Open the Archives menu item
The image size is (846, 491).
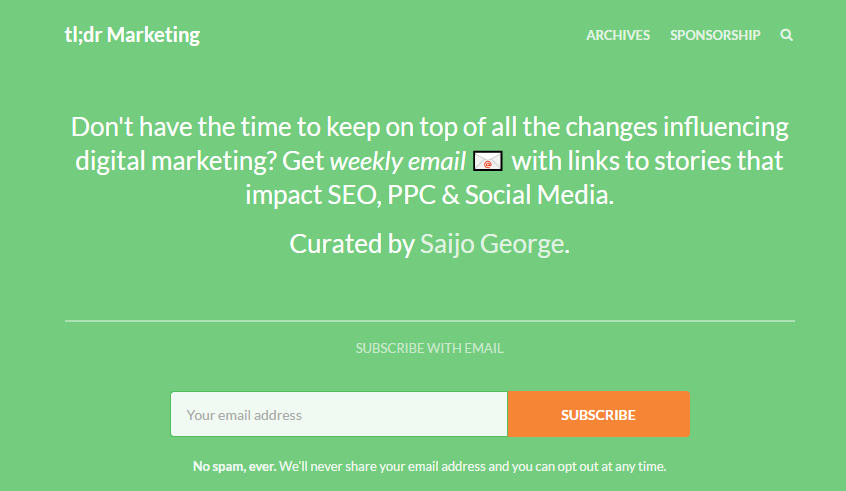pyautogui.click(x=618, y=35)
